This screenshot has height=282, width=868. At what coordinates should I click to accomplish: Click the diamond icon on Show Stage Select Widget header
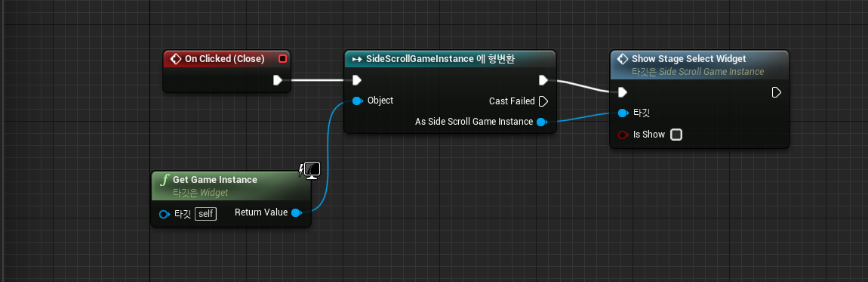(x=622, y=59)
